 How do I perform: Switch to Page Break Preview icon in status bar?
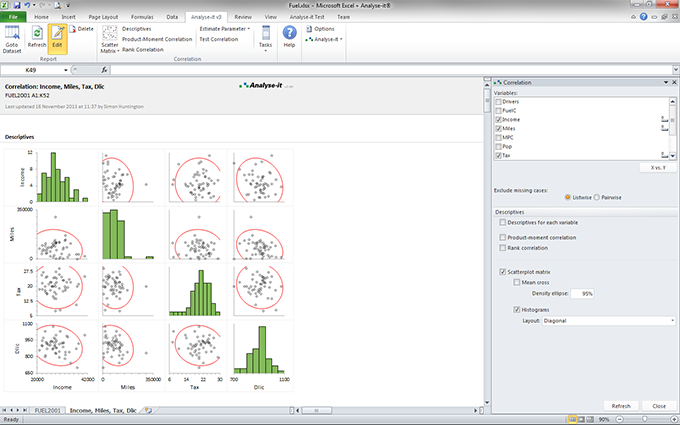(590, 419)
